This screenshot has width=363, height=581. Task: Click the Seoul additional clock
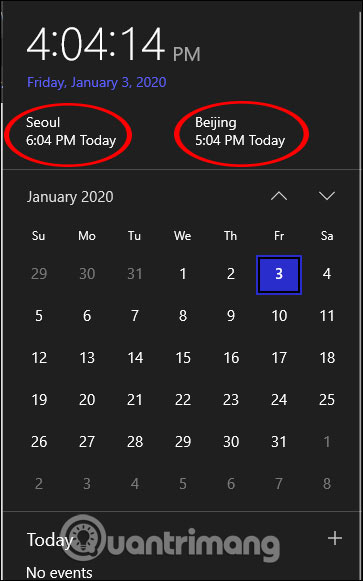pos(71,132)
